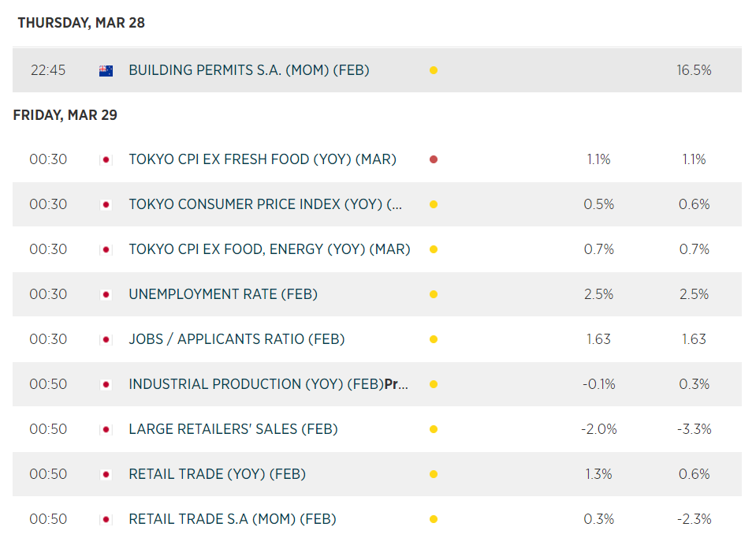Click the New Zealand flag icon for Building Permits
Image resolution: width=756 pixels, height=542 pixels.
(106, 70)
